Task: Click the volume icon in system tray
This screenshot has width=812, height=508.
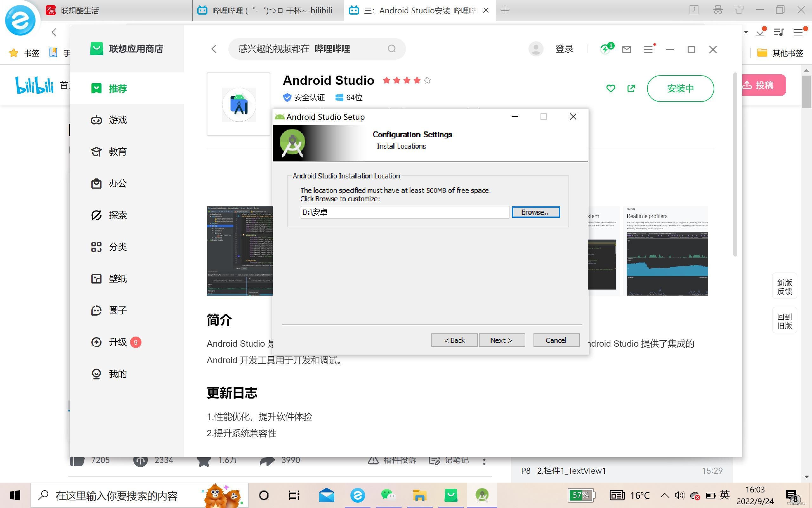Action: (x=679, y=495)
